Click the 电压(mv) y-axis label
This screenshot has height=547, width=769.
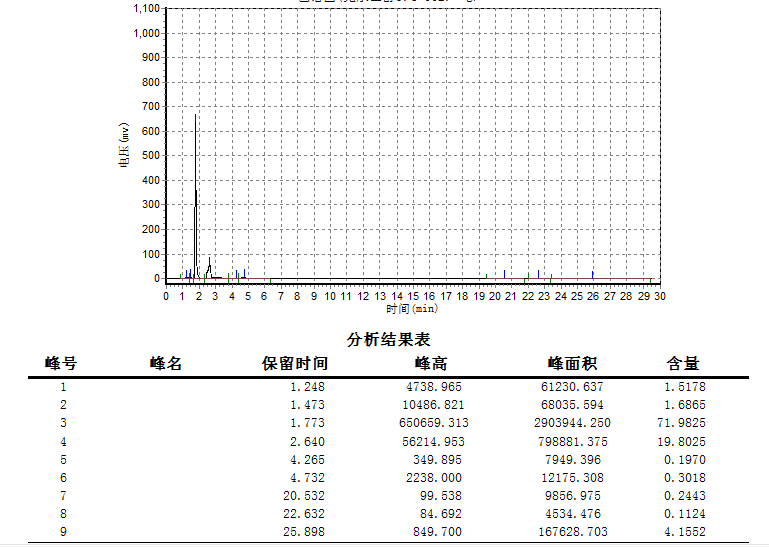(x=124, y=145)
